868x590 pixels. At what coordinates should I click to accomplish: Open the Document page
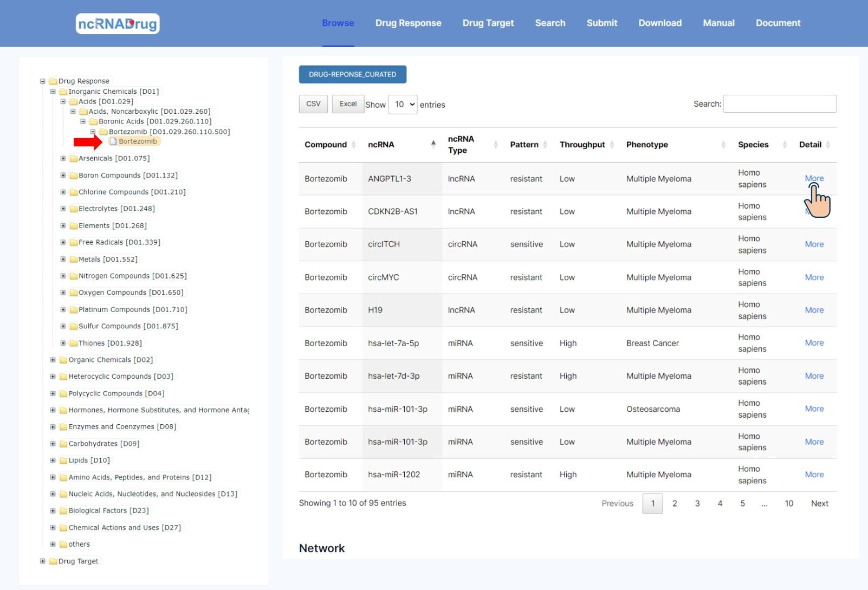[x=778, y=23]
